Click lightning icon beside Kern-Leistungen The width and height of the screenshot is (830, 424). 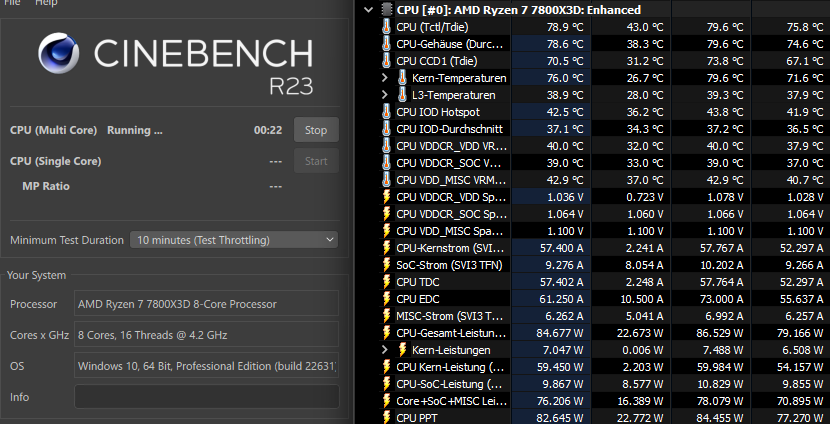coord(402,350)
